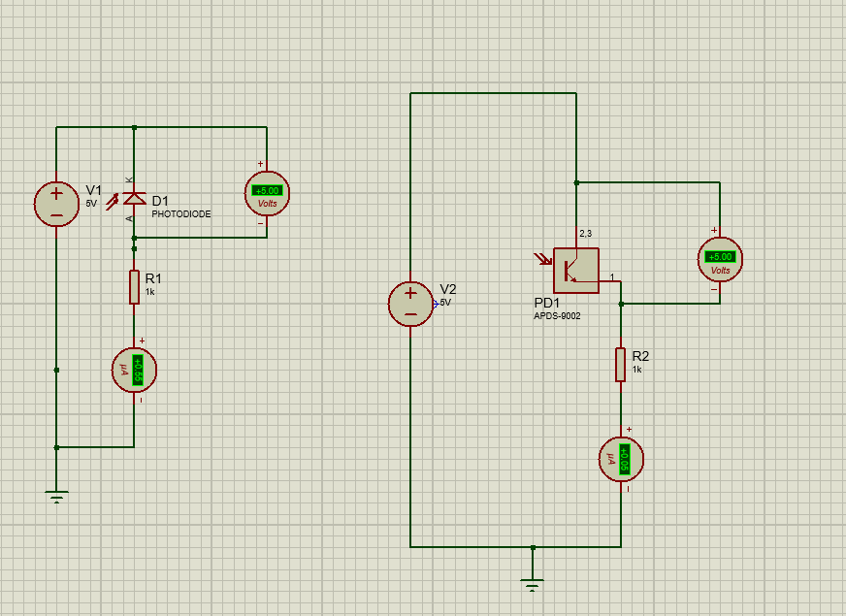Click the wire junction above D1 cathode
846x616 pixels.
point(134,128)
